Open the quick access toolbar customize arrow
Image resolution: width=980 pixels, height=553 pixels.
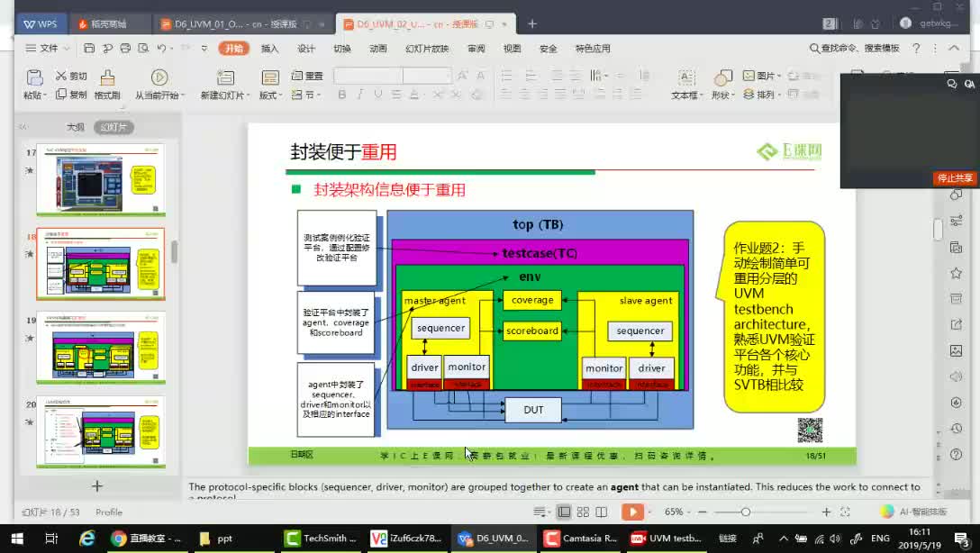point(204,48)
